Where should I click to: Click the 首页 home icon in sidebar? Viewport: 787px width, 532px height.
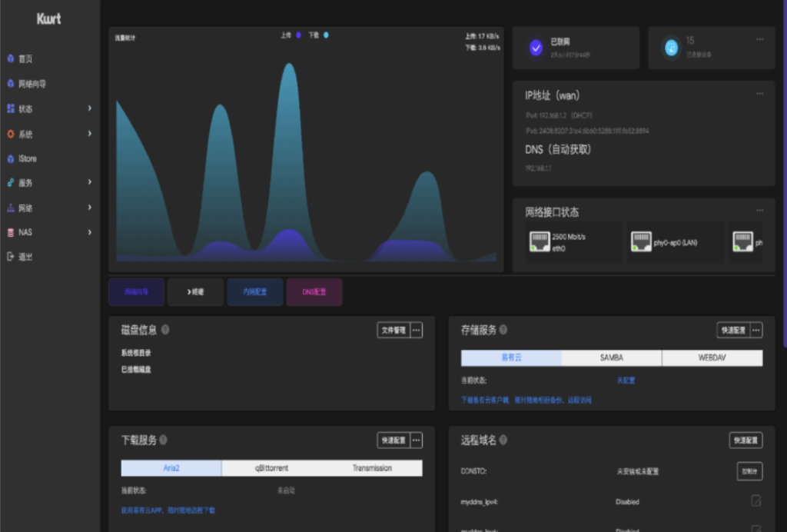pos(11,58)
